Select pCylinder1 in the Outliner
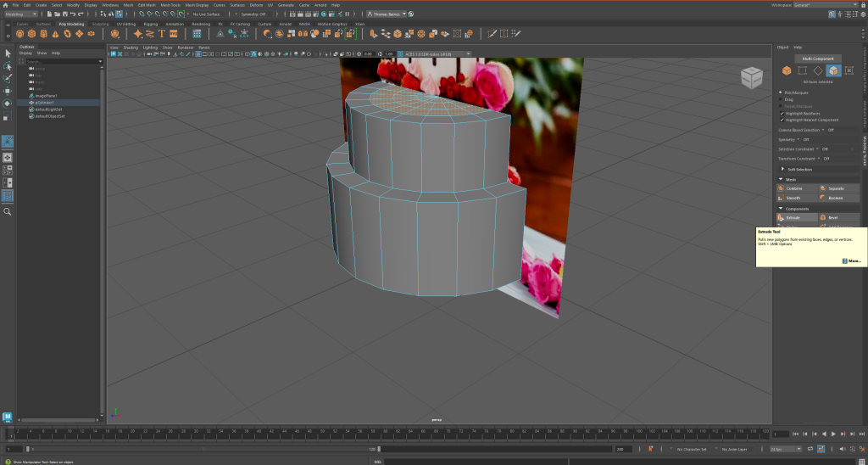 coord(44,103)
